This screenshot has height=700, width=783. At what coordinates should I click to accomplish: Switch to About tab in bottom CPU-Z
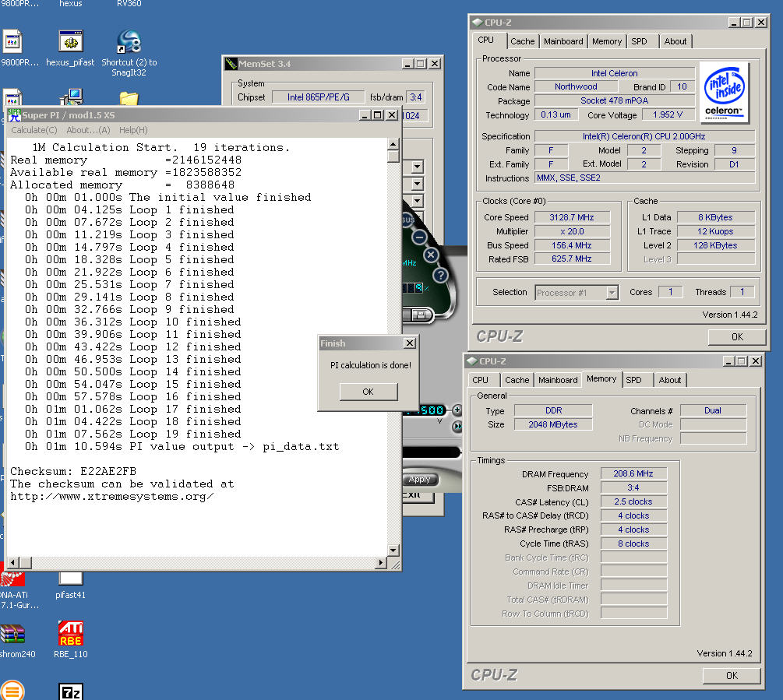670,380
